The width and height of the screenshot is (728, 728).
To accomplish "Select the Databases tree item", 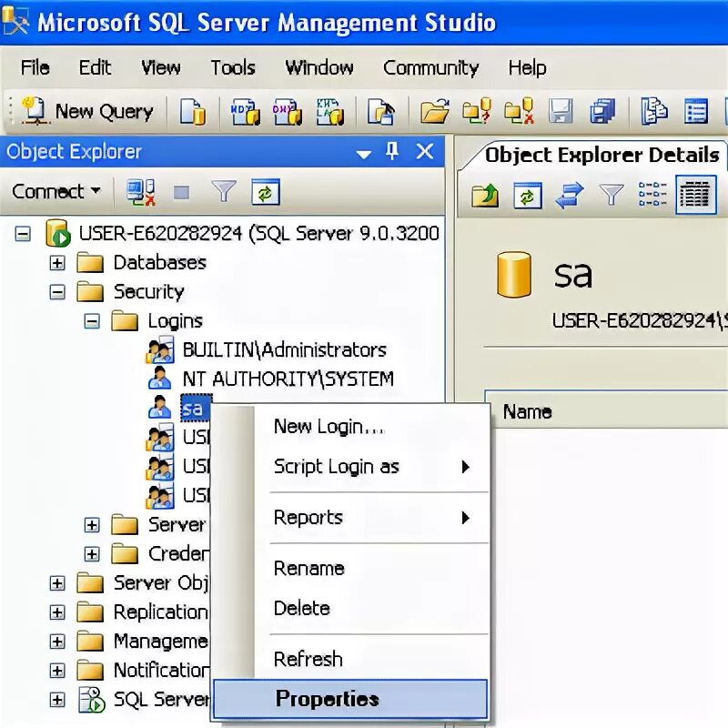I will [160, 263].
